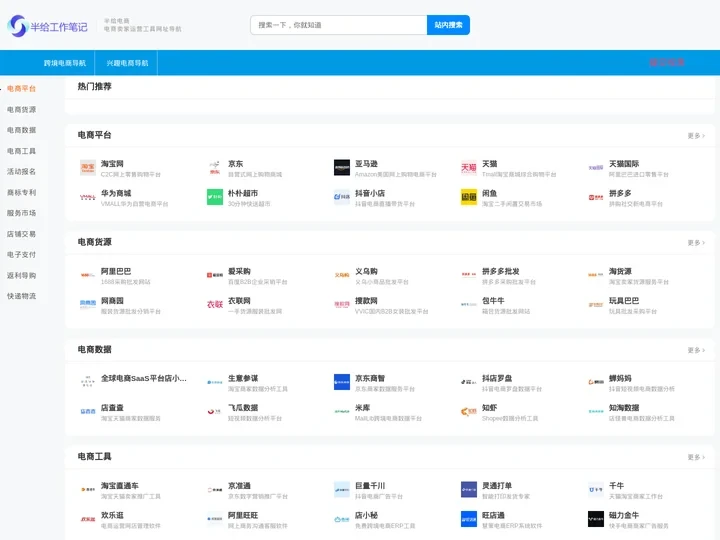
Task: Open the 千牛 icon
Action: click(596, 490)
